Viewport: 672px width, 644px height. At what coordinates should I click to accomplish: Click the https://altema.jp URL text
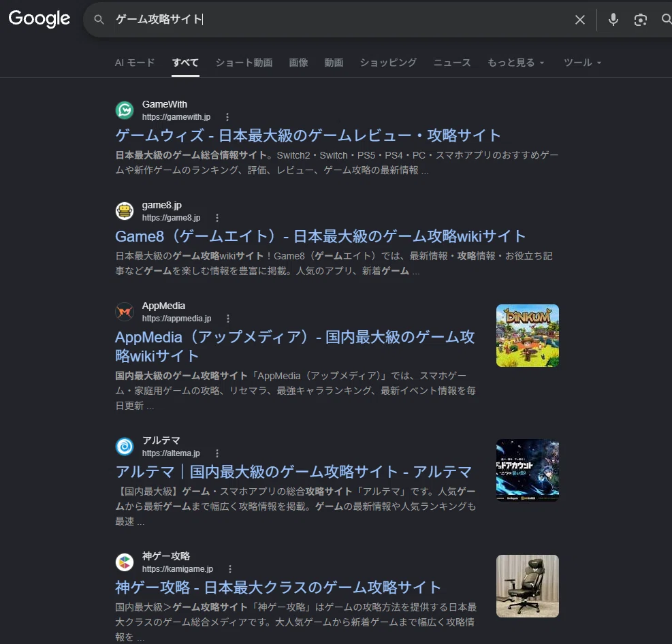(171, 453)
